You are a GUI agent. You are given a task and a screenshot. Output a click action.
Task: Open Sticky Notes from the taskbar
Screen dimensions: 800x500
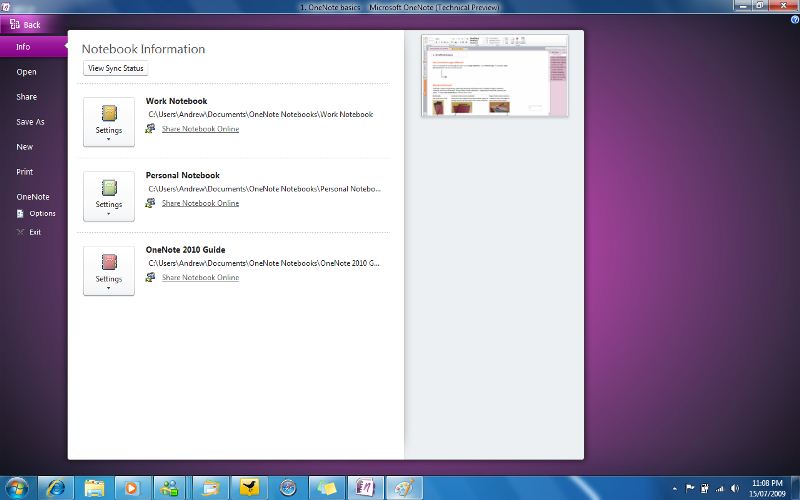coord(326,488)
